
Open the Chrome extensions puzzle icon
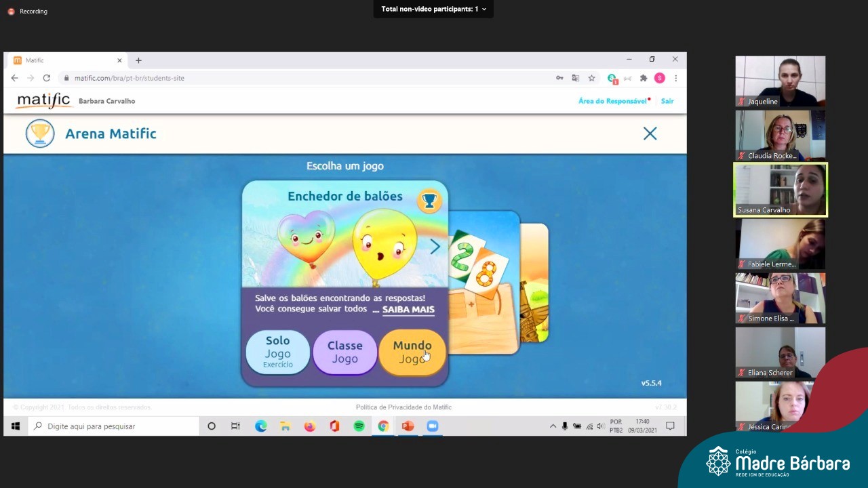pos(644,78)
